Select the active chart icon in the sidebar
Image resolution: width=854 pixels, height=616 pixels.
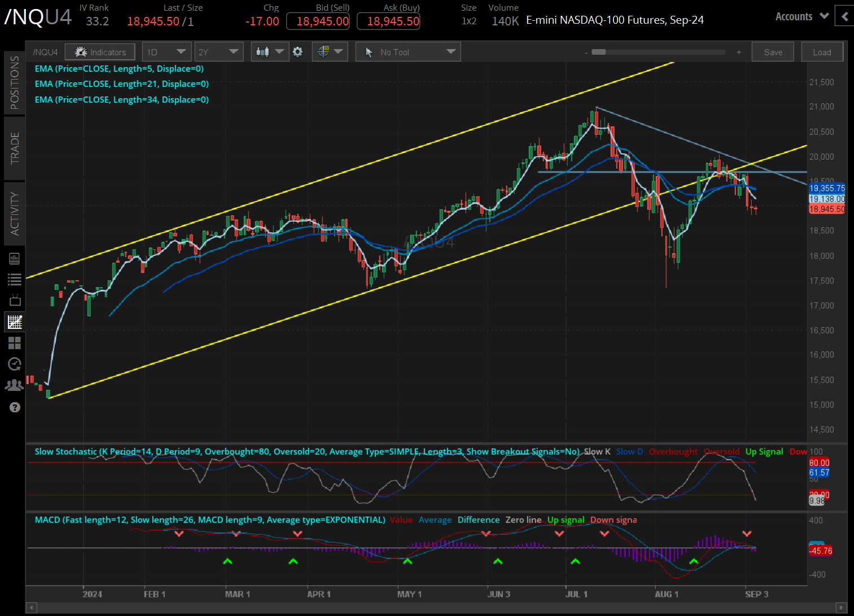coord(14,322)
